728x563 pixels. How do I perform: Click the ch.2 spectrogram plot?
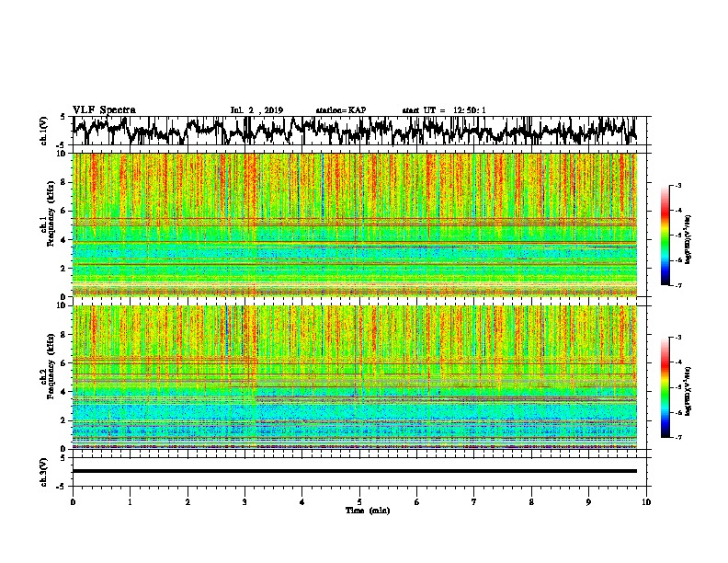[x=355, y=377]
